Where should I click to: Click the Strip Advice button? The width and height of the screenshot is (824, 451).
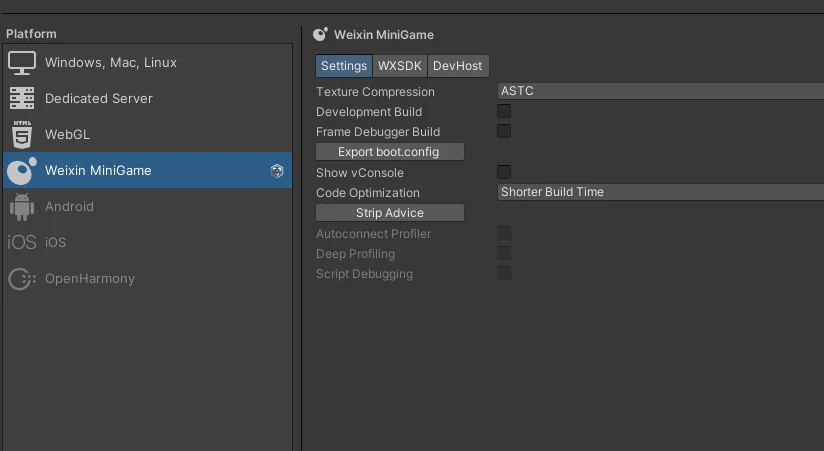(390, 213)
